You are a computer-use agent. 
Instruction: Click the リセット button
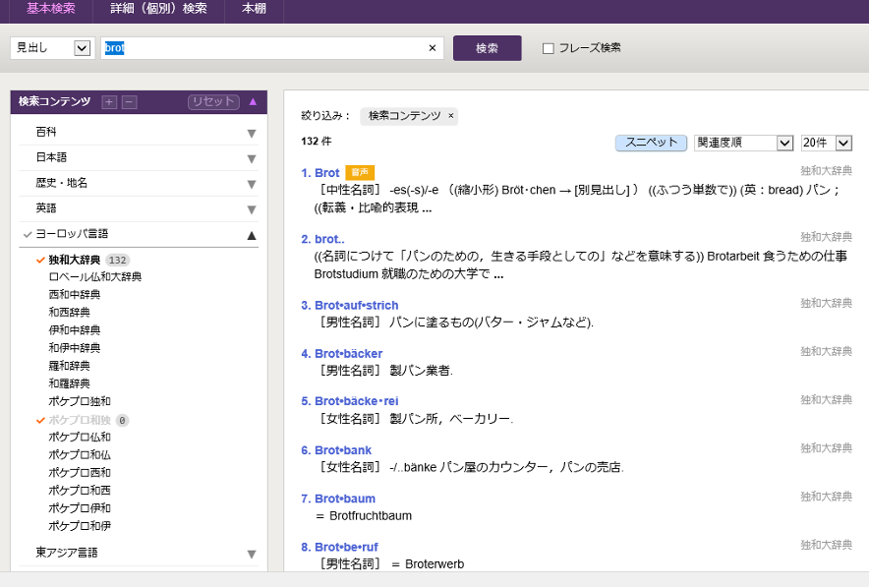tap(213, 102)
